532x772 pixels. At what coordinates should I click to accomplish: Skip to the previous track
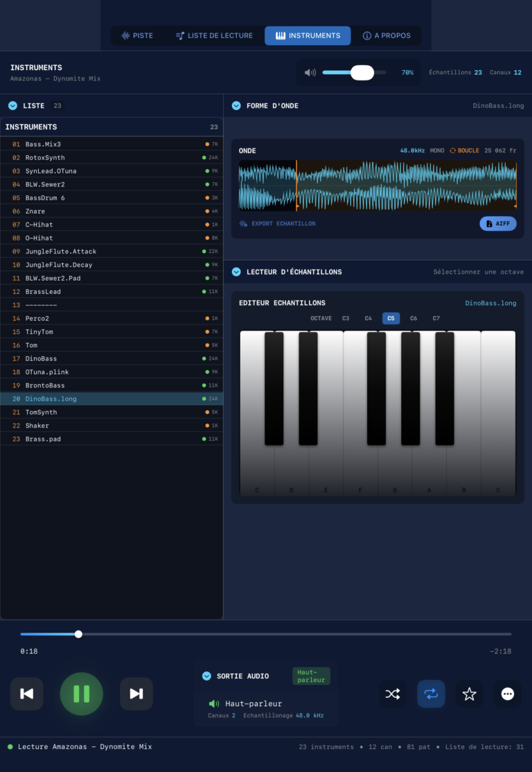(x=26, y=694)
